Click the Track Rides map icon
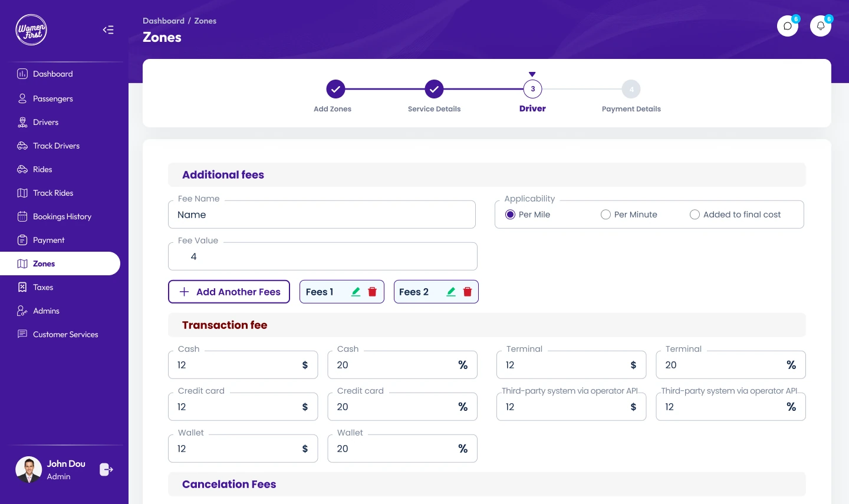849x504 pixels. 22,193
